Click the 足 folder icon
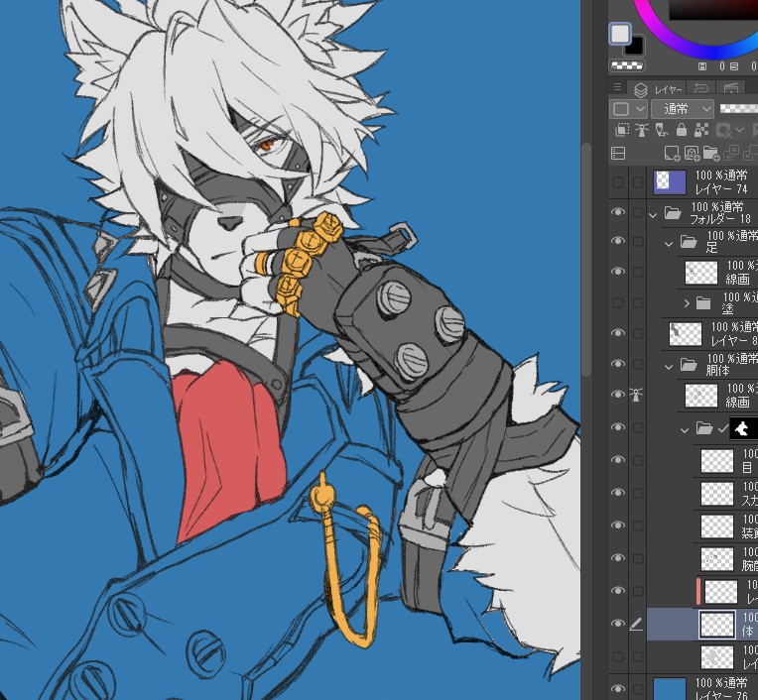This screenshot has width=758, height=700. pos(689,241)
